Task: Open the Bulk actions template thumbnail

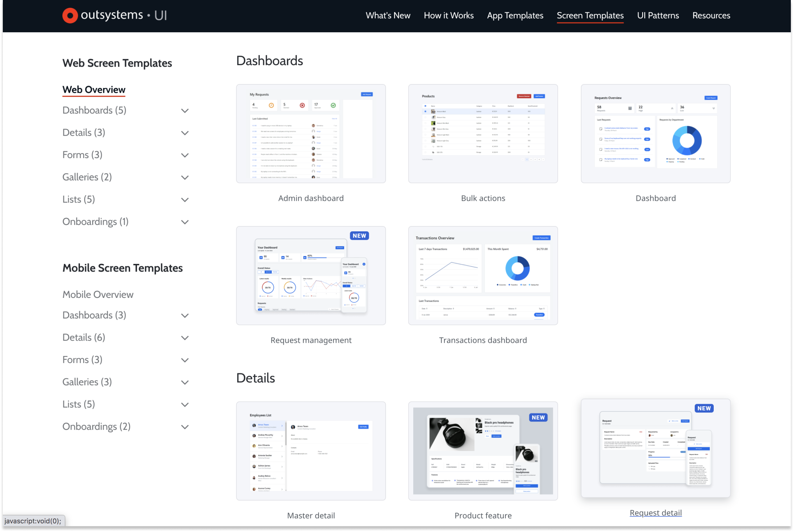Action: click(483, 134)
